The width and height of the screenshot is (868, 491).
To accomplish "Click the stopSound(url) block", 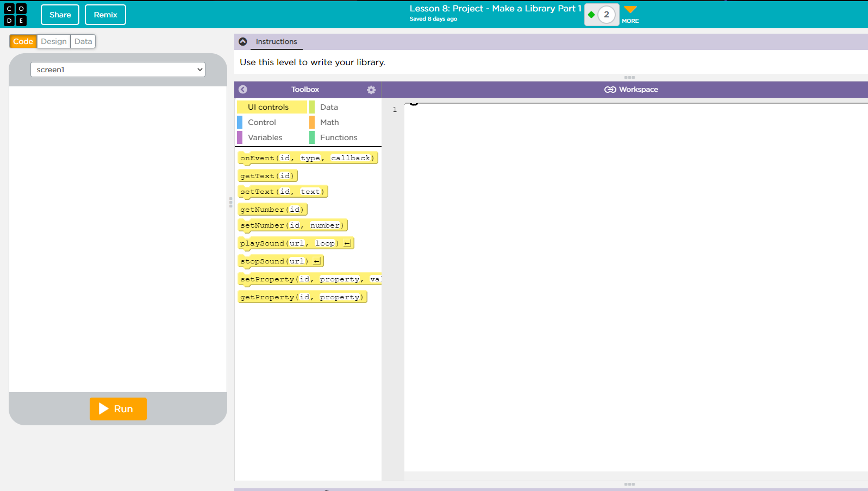I will tap(280, 261).
